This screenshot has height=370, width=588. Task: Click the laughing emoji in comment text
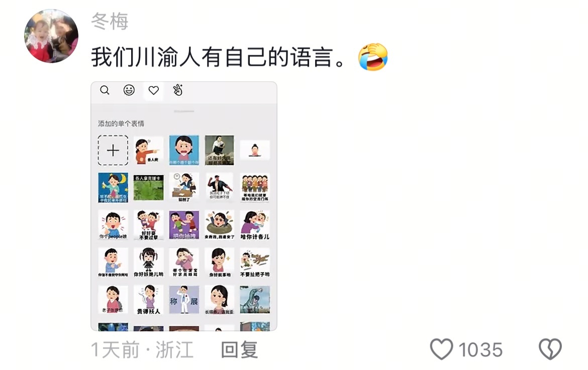pyautogui.click(x=373, y=57)
